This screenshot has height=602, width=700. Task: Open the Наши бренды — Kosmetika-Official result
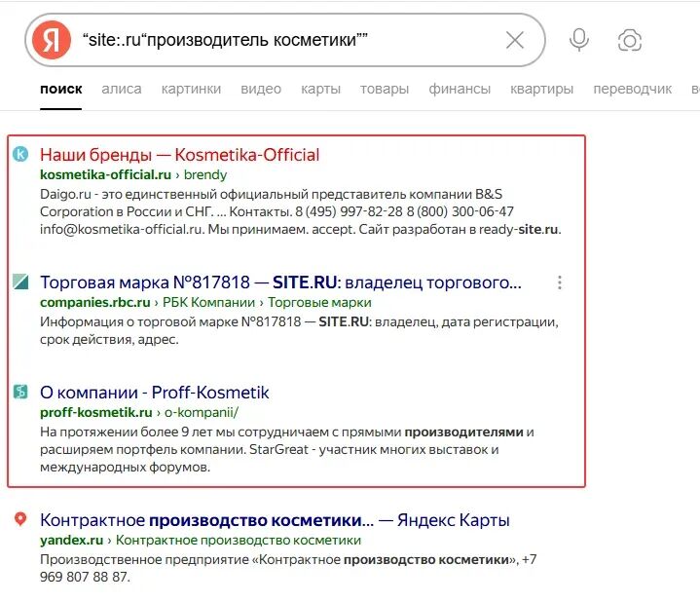(179, 155)
